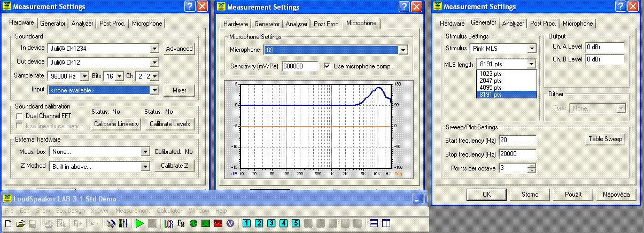This screenshot has width=644, height=233.
Task: Switch to Hardware tab in the Microphone Settings window
Action: pyautogui.click(x=236, y=24)
